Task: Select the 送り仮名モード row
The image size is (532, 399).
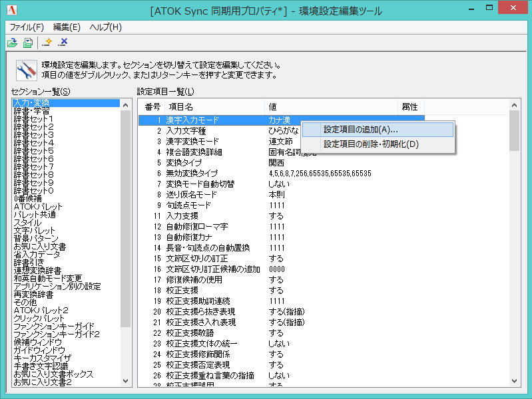Action: coord(281,195)
